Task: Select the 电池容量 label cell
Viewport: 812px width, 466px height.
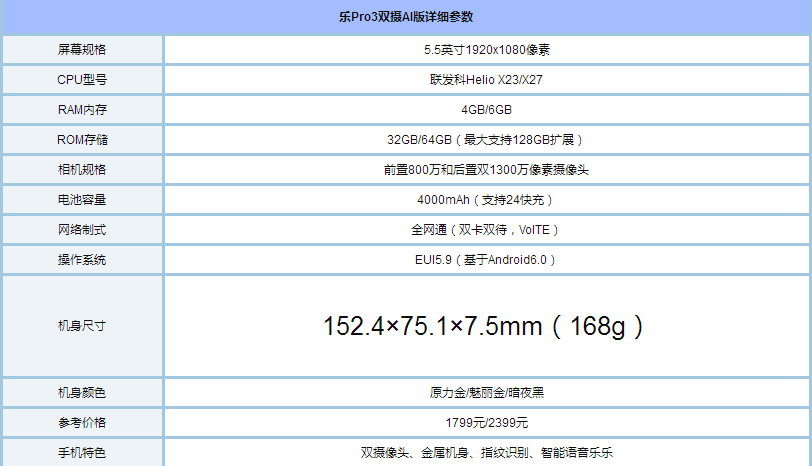Action: (x=82, y=200)
